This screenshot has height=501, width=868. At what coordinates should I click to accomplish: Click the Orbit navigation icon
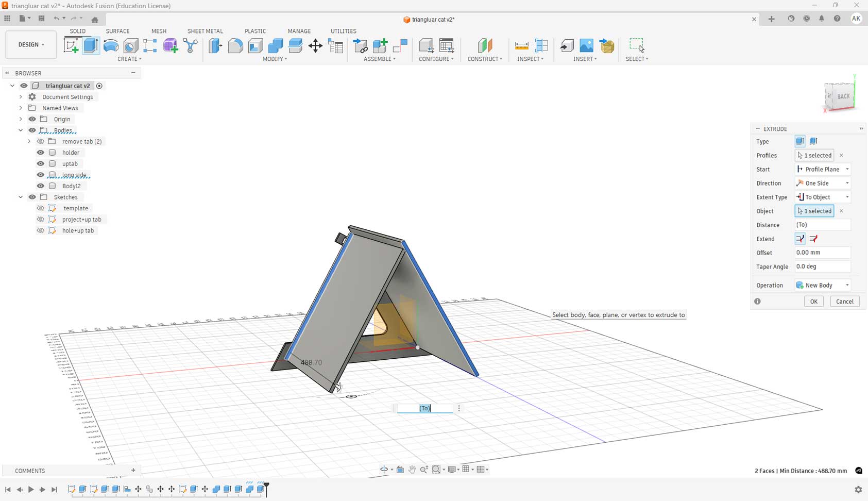tap(384, 470)
